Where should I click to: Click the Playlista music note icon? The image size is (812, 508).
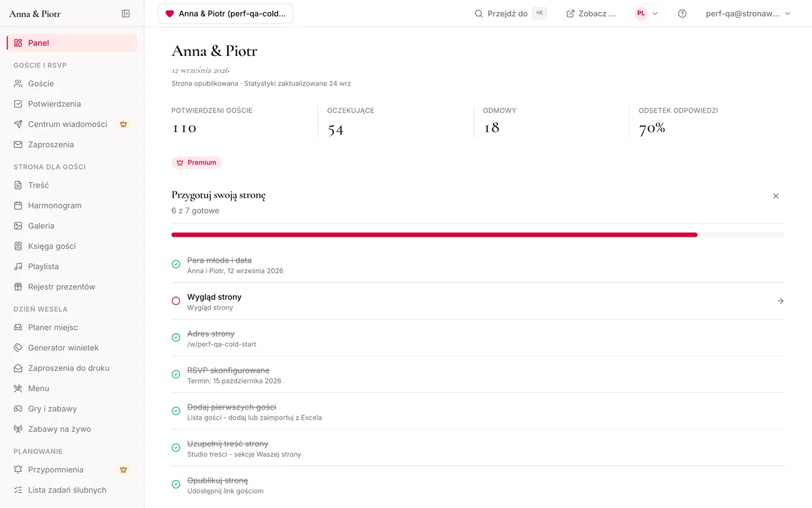coord(18,266)
